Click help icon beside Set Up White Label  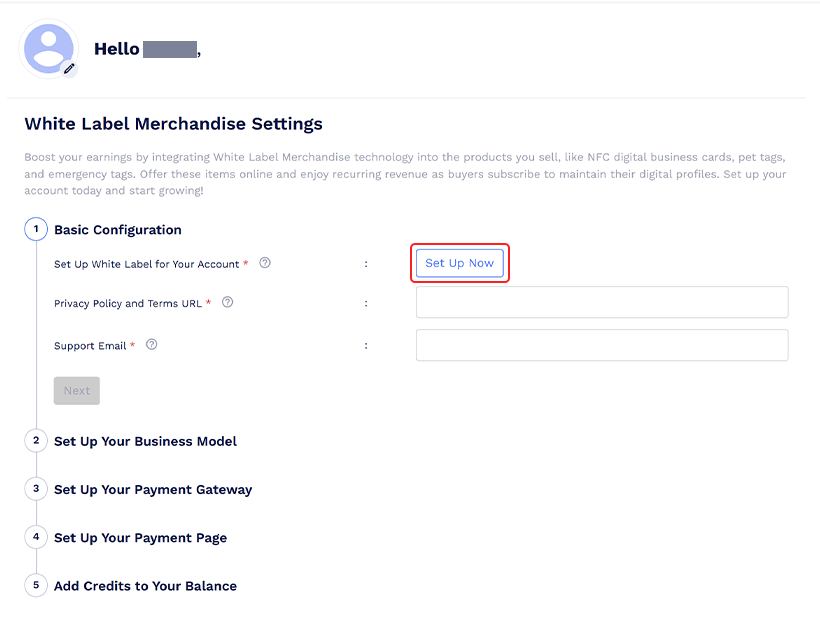click(x=265, y=263)
